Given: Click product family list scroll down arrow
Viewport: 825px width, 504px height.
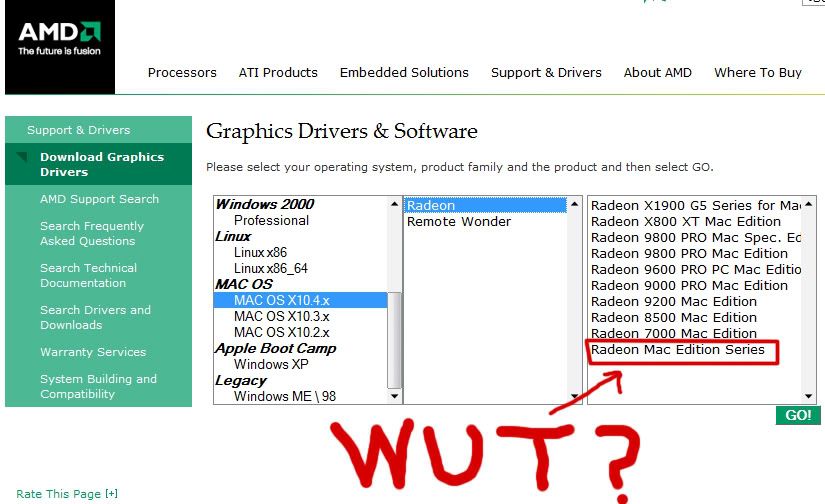Looking at the screenshot, I should pyautogui.click(x=575, y=396).
